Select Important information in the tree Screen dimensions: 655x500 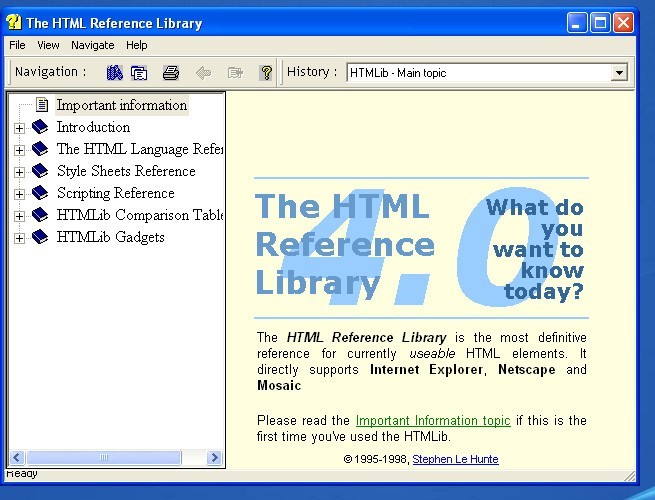click(x=122, y=105)
